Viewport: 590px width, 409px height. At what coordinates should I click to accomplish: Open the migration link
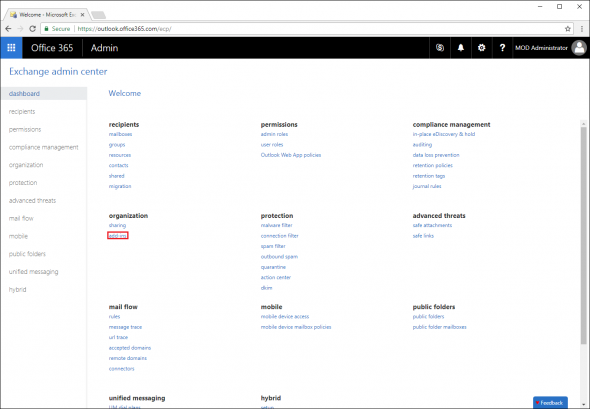[x=120, y=186]
